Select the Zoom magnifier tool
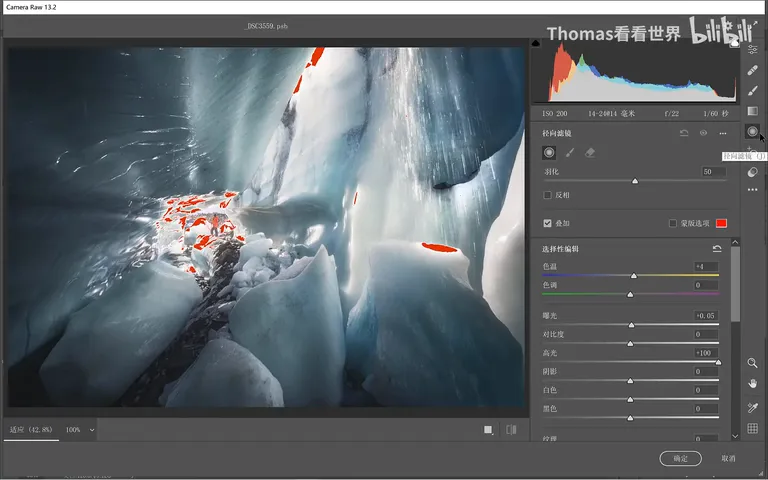Image resolution: width=768 pixels, height=480 pixels. click(753, 363)
